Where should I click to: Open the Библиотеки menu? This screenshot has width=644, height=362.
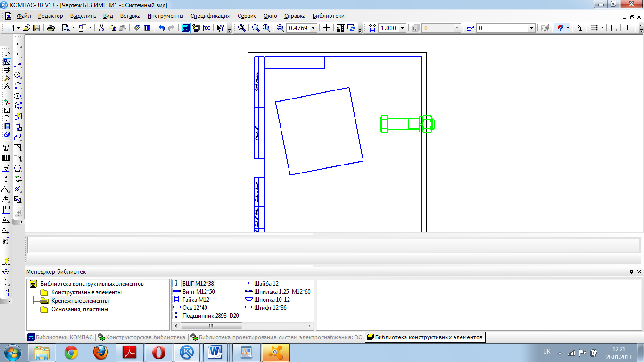tap(328, 16)
